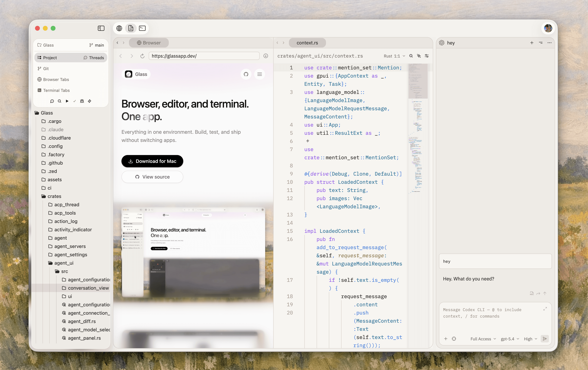Select the editor document icon in top toolbar
Image resolution: width=588 pixels, height=370 pixels.
click(x=131, y=28)
